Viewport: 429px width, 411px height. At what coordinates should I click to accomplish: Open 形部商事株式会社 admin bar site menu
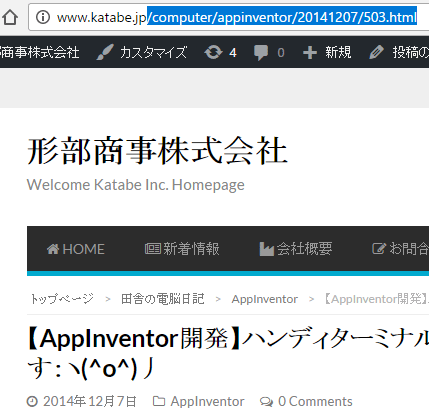tap(40, 52)
